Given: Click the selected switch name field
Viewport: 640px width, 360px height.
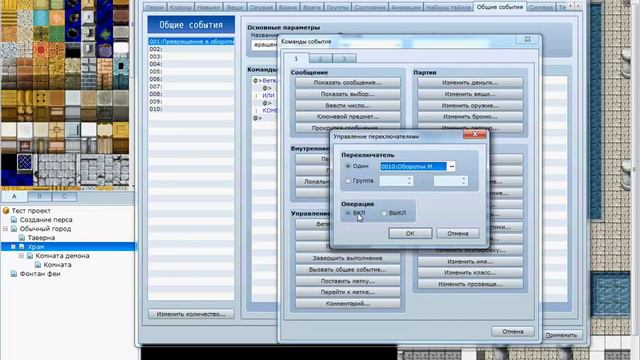Looking at the screenshot, I should click(x=413, y=166).
